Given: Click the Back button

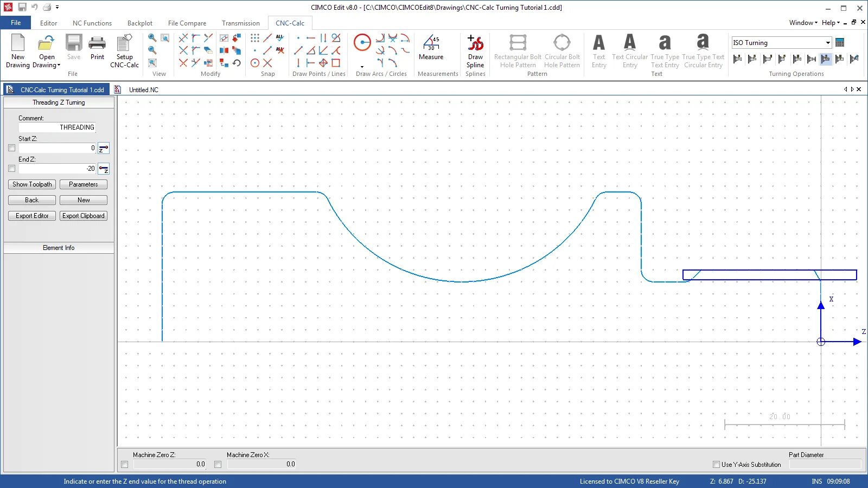Looking at the screenshot, I should click(32, 200).
